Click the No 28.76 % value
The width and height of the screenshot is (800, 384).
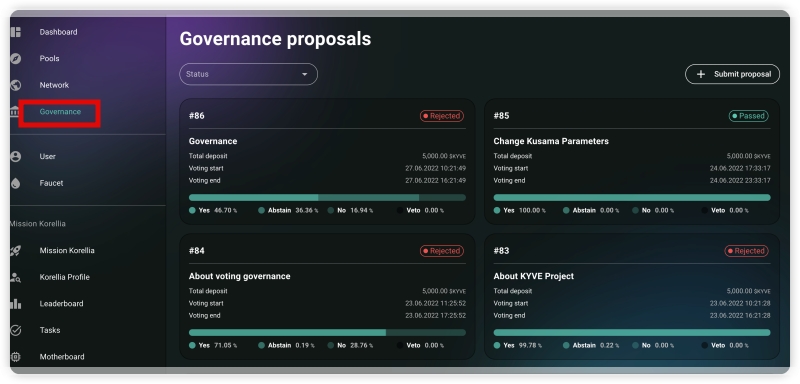pyautogui.click(x=362, y=346)
